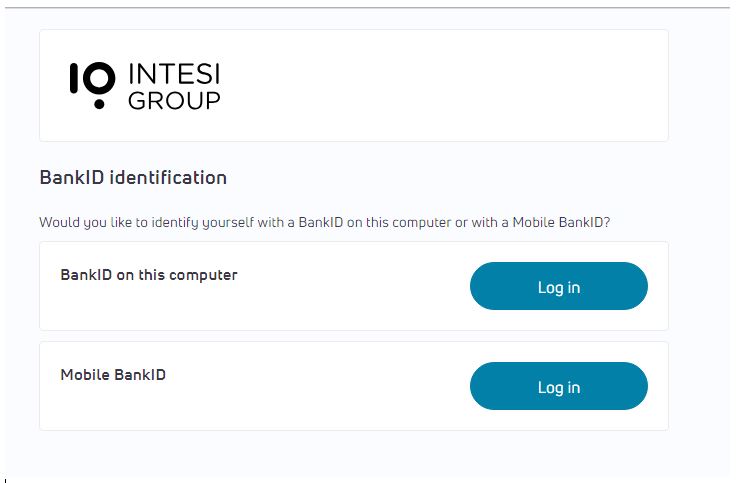Screen dimensions: 739x483
Task: Click the 'Would you like to identify yourself' question
Action: click(x=325, y=222)
